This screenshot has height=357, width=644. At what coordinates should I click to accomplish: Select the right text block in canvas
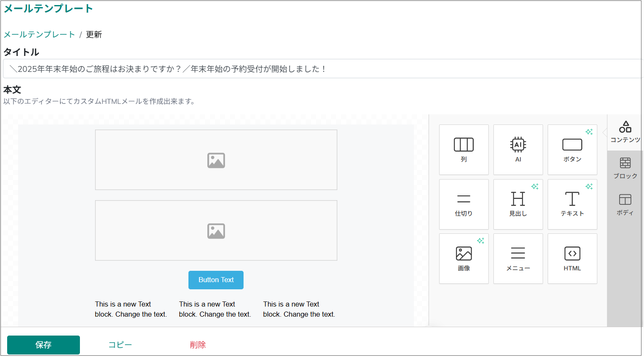(x=300, y=309)
